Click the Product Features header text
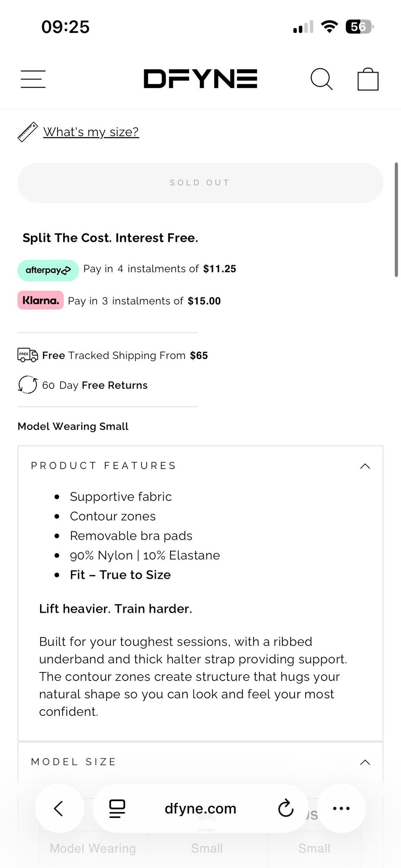401x868 pixels. pos(104,466)
